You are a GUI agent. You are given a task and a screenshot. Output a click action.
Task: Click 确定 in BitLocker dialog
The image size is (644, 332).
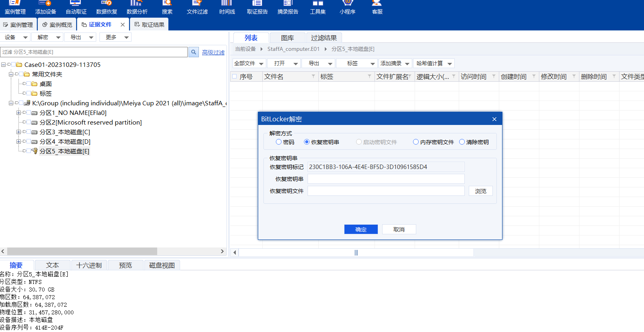[x=361, y=229]
